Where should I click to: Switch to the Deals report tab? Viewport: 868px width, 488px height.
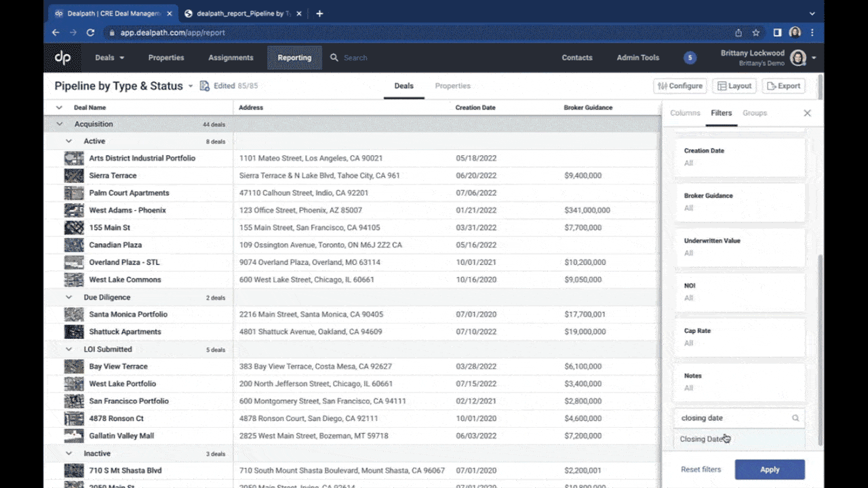[404, 86]
